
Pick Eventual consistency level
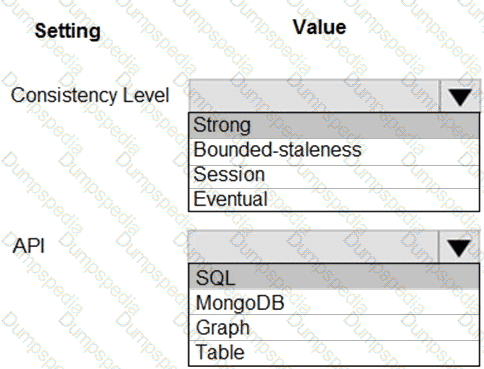tap(334, 199)
